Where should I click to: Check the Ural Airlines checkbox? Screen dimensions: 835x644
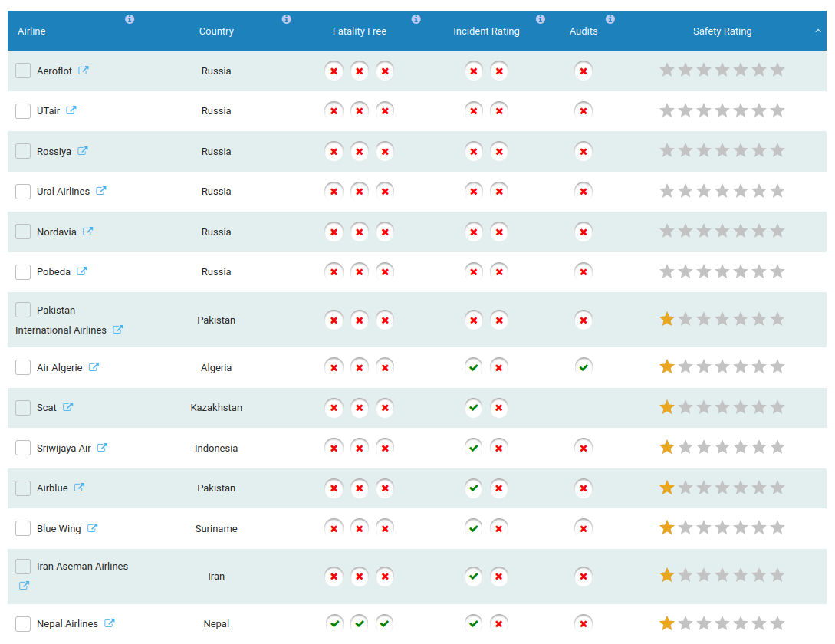(23, 191)
